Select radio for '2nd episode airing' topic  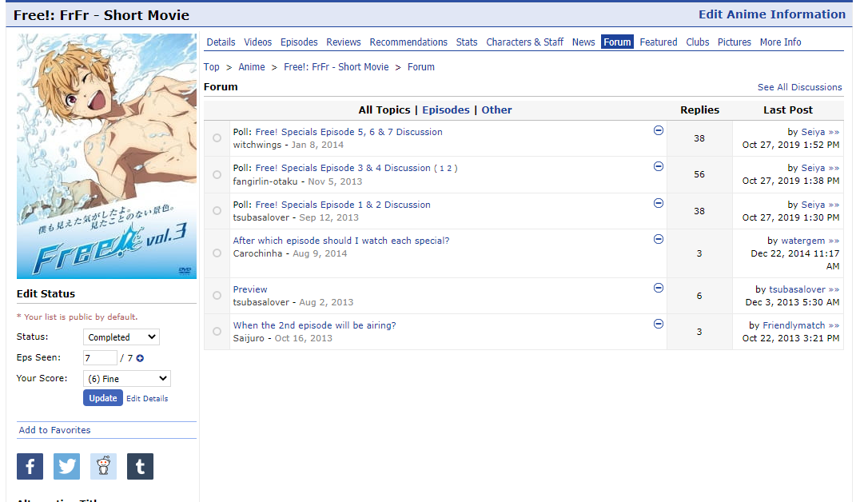pos(217,331)
